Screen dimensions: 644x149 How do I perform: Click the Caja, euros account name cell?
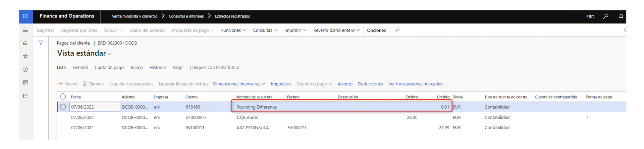(x=247, y=118)
